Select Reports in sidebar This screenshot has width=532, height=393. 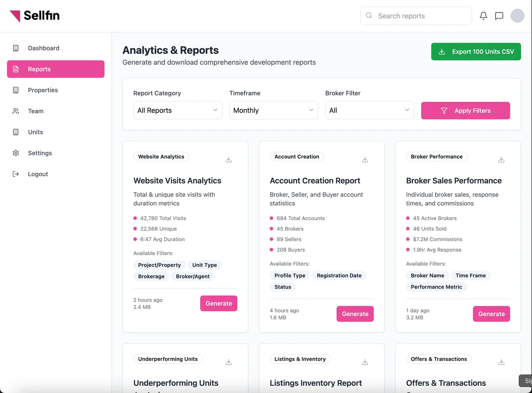pos(56,69)
